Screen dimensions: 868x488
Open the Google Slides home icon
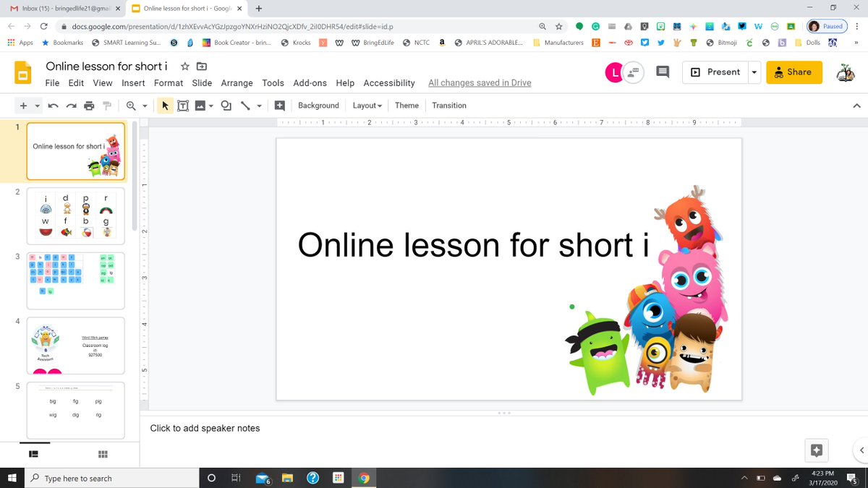click(22, 74)
